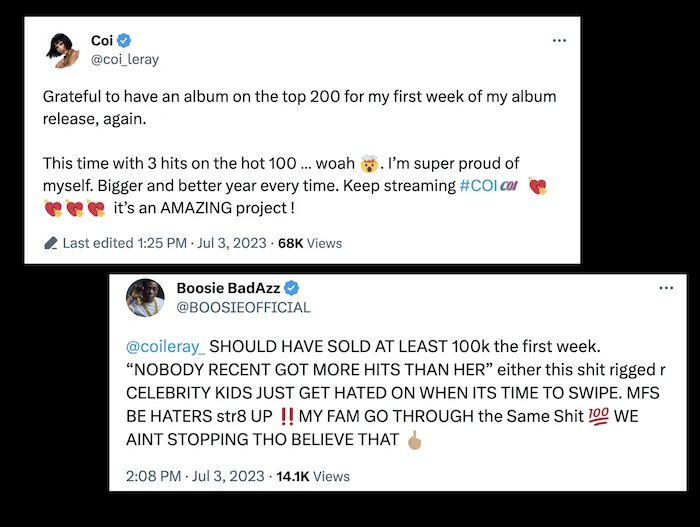Viewport: 700px width, 527px height.
Task: Open Boosie BadAzz's profile picture
Action: (x=145, y=298)
